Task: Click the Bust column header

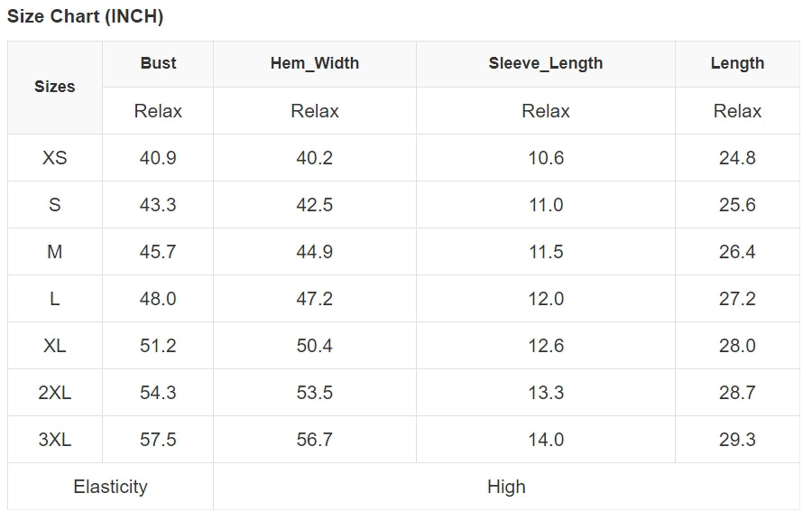Action: coord(158,63)
